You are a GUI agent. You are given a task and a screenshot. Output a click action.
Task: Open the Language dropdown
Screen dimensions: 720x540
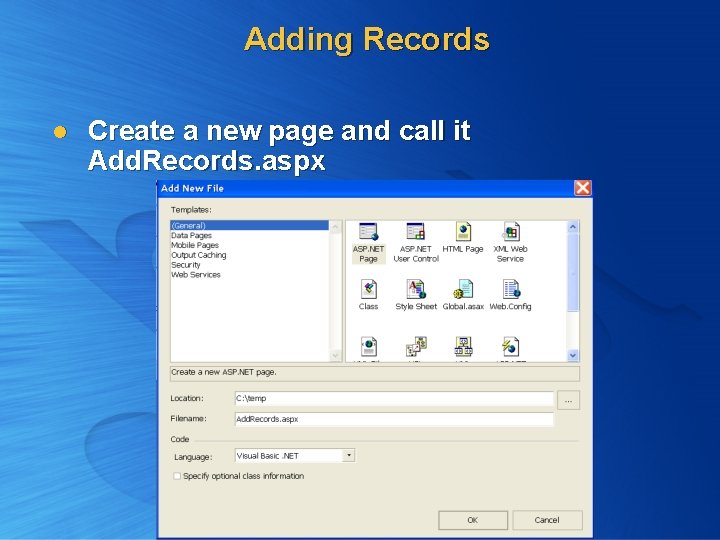tap(349, 456)
